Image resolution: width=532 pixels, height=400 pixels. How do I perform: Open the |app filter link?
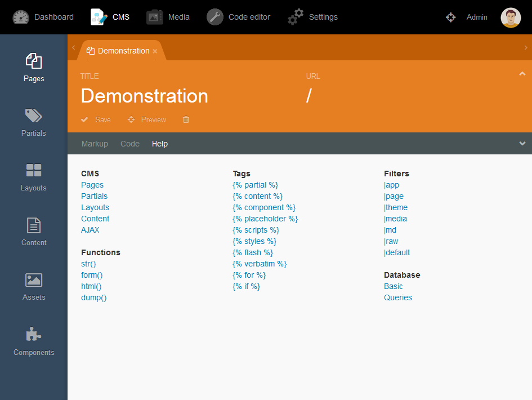pos(391,185)
